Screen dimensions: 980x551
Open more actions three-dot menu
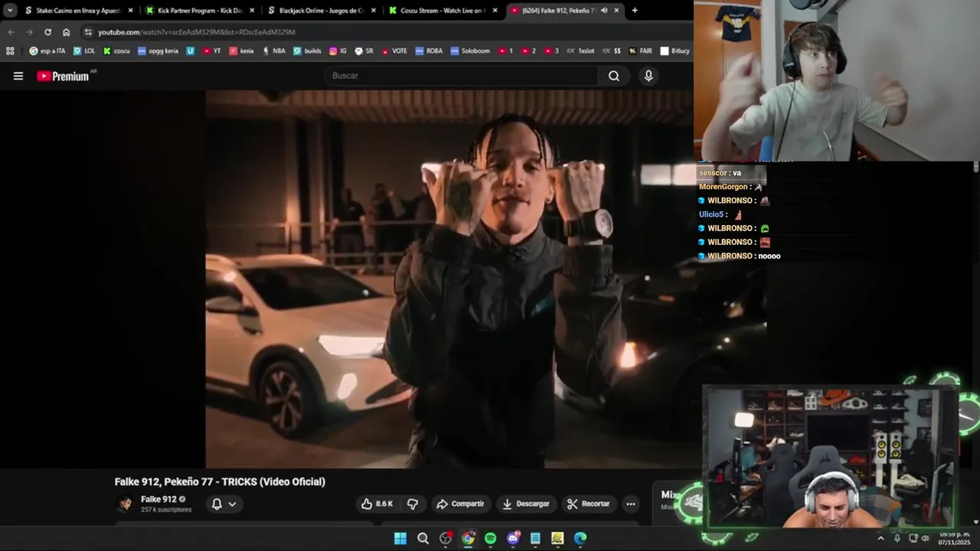pos(631,504)
